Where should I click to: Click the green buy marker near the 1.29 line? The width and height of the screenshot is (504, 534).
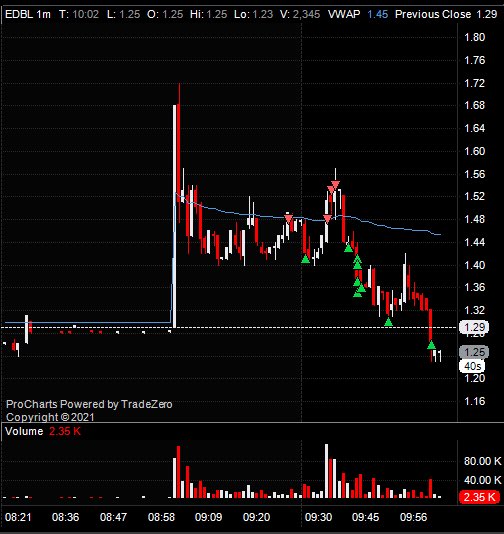388,322
